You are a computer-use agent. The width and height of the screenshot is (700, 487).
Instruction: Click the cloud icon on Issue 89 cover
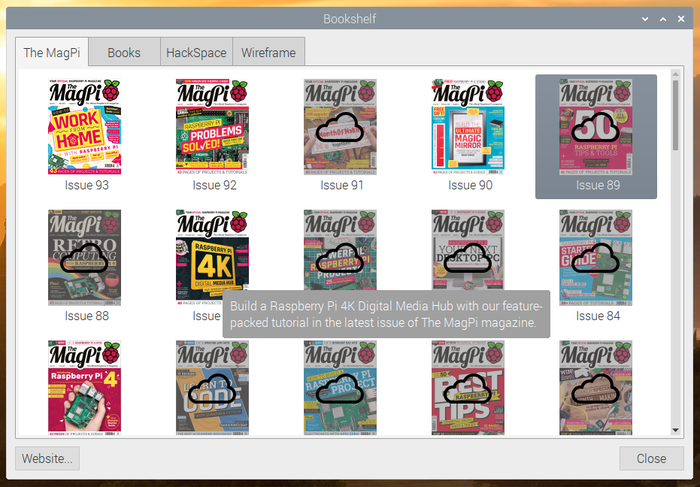click(596, 128)
